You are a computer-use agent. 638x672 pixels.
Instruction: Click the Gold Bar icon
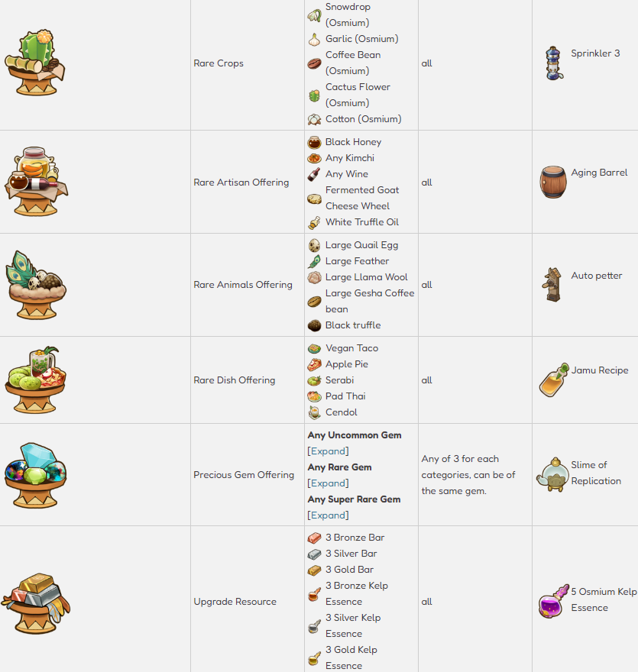click(314, 570)
